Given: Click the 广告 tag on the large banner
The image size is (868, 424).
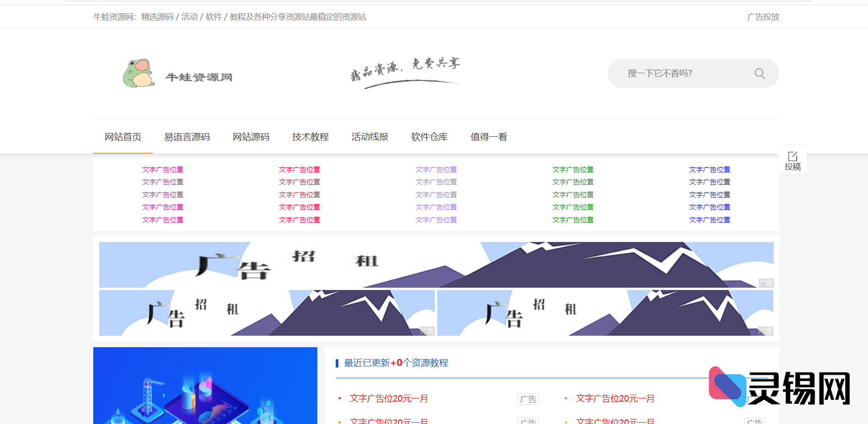Looking at the screenshot, I should 766,283.
